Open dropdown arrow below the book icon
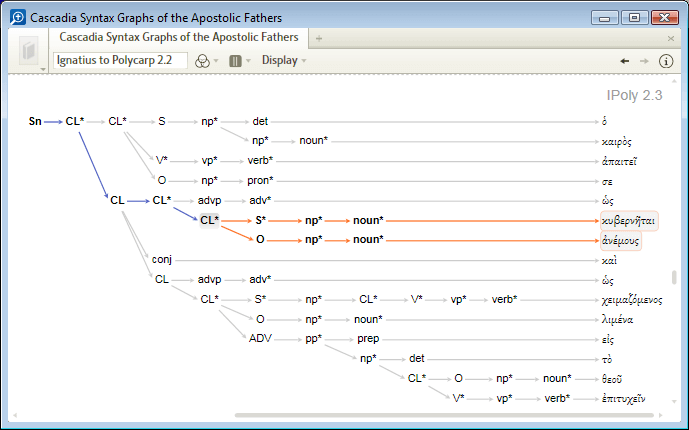The height and width of the screenshot is (430, 689). click(x=44, y=69)
